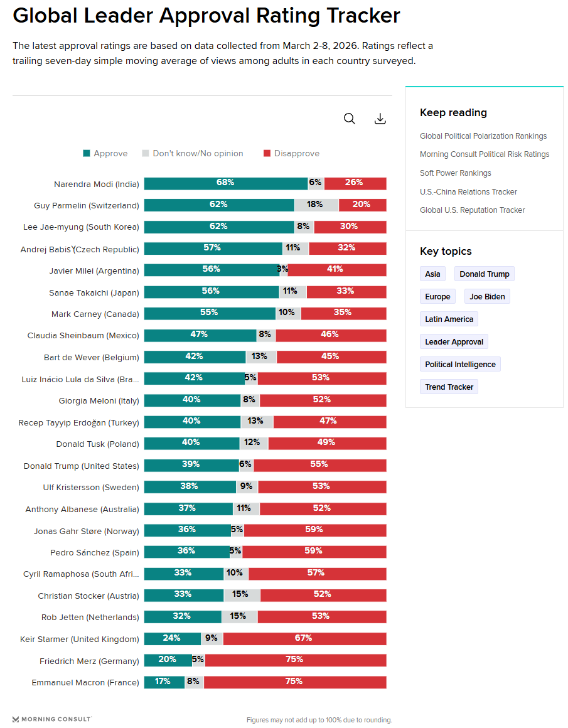Viewport: 568px width, 728px height.
Task: Open Morning Consult Political Risk Ratings link
Action: point(485,154)
